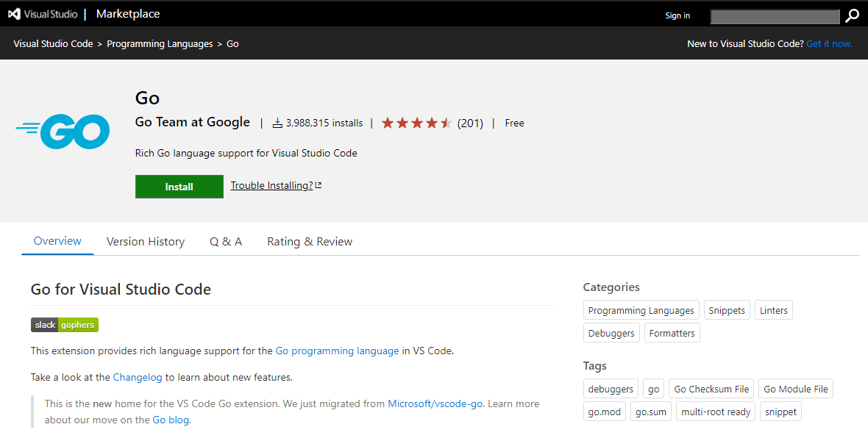The height and width of the screenshot is (438, 868).
Task: Click Go for Visual Studio Code heading
Action: tap(121, 290)
